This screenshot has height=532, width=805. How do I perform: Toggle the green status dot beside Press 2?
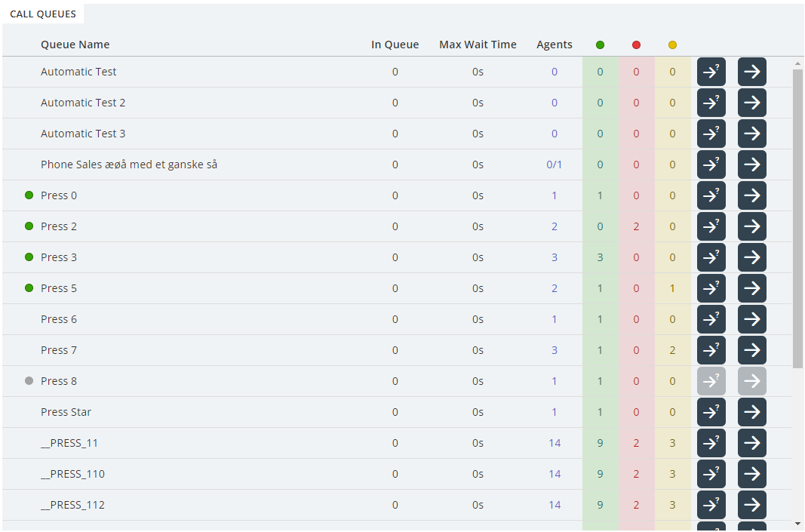pos(29,226)
